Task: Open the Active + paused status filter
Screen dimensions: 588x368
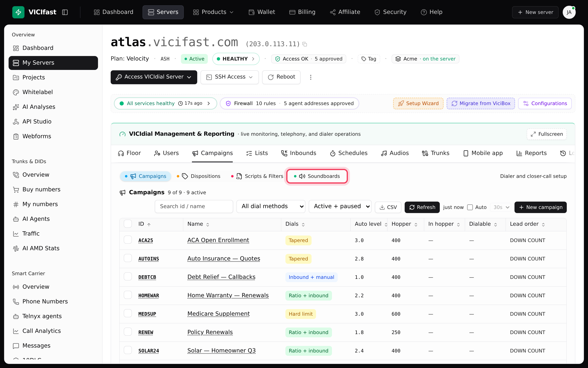Action: [340, 206]
